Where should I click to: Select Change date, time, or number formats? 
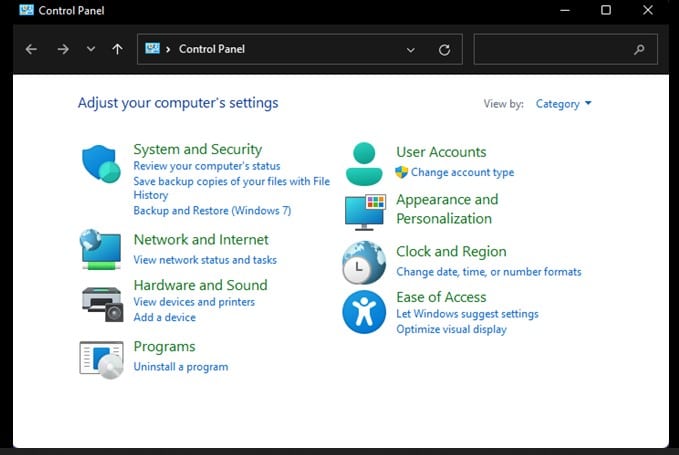(x=488, y=272)
